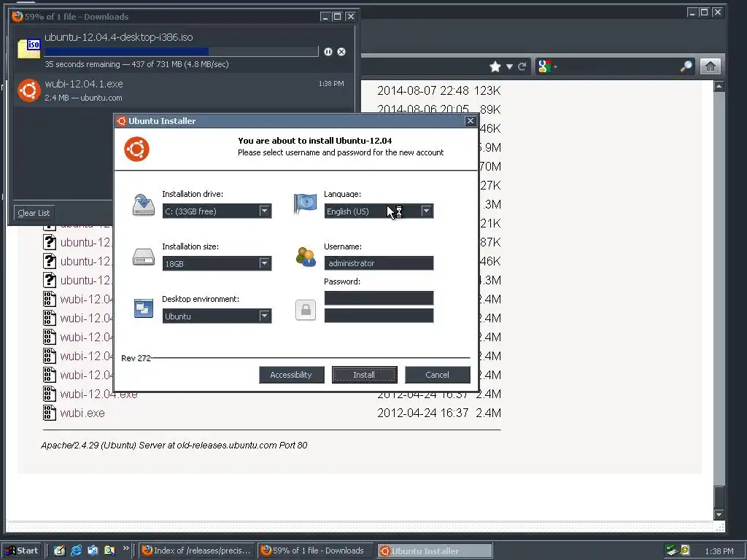Click the Ubuntu logo in installer header
This screenshot has height=560, width=747.
click(x=136, y=149)
